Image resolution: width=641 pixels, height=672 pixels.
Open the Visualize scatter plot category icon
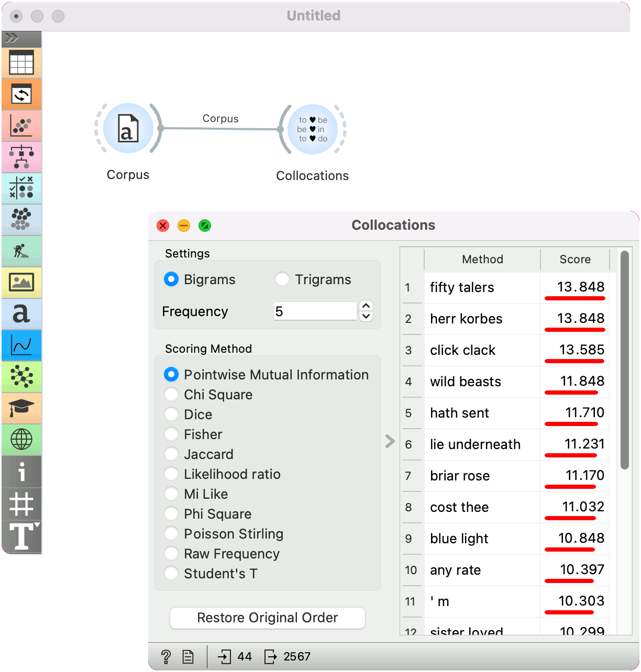(21, 126)
